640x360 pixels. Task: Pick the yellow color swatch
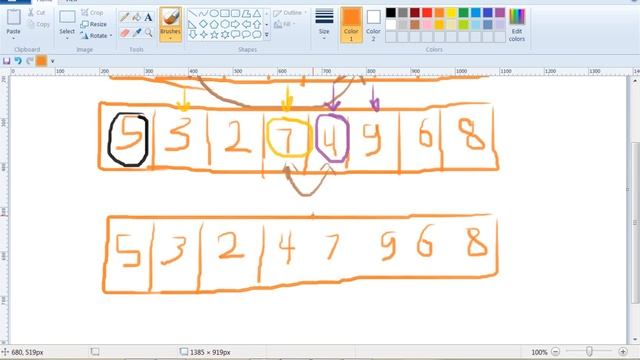pyautogui.click(x=451, y=13)
